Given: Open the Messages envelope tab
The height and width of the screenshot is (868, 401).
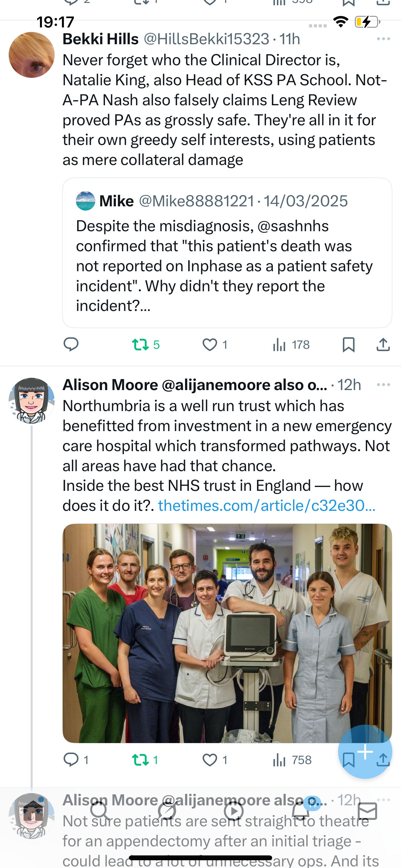Looking at the screenshot, I should pos(367,811).
